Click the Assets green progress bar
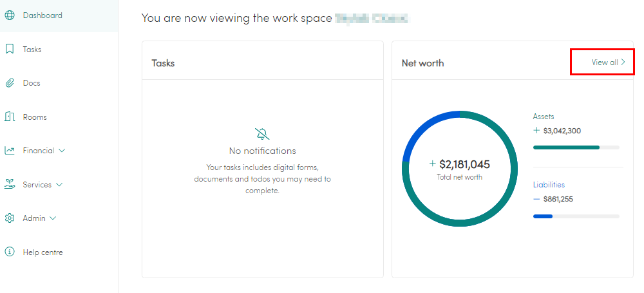Image resolution: width=644 pixels, height=293 pixels. 576,147
